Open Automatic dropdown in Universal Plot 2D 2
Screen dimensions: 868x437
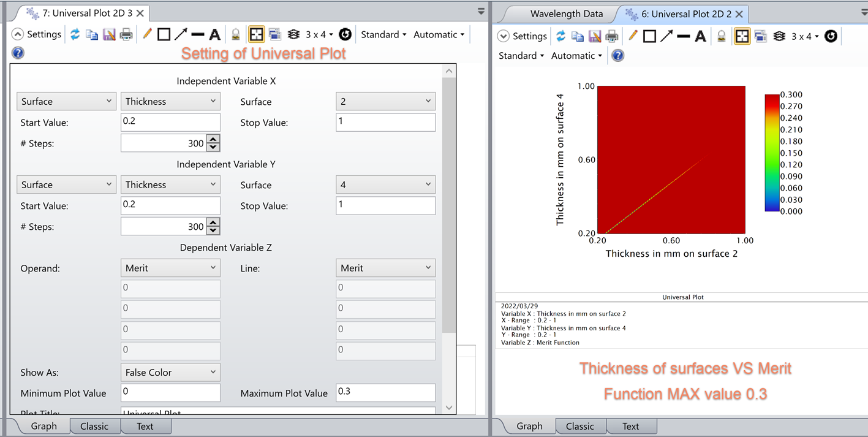pos(576,55)
